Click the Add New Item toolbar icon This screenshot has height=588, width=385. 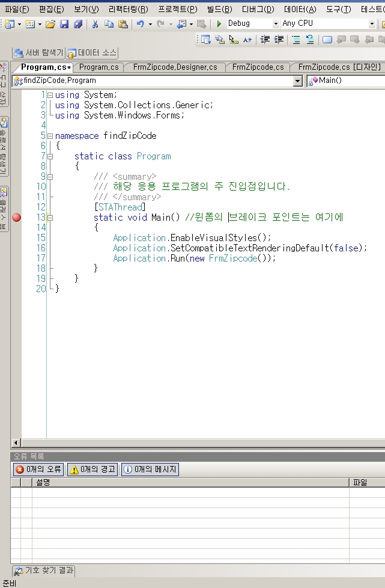[x=30, y=24]
